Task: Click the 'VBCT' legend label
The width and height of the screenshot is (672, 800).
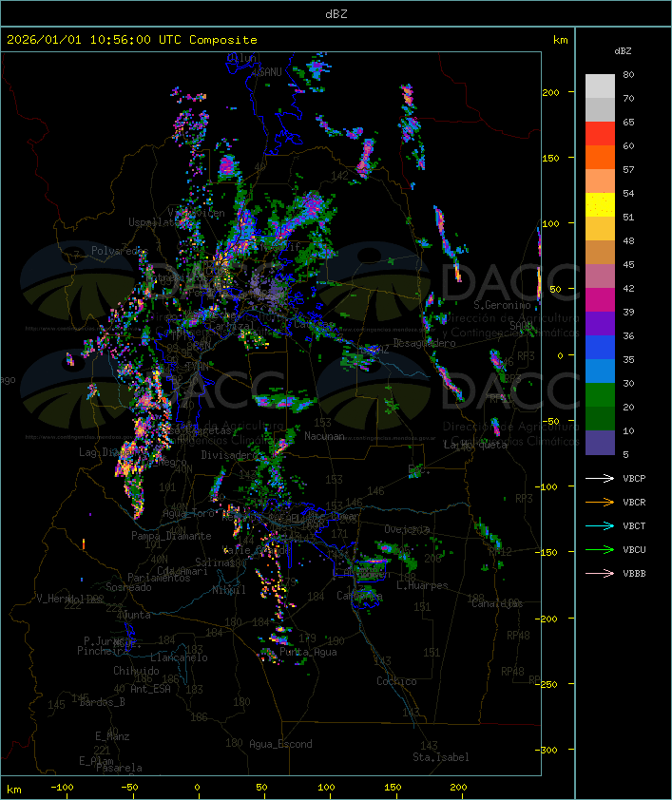Action: pyautogui.click(x=634, y=526)
